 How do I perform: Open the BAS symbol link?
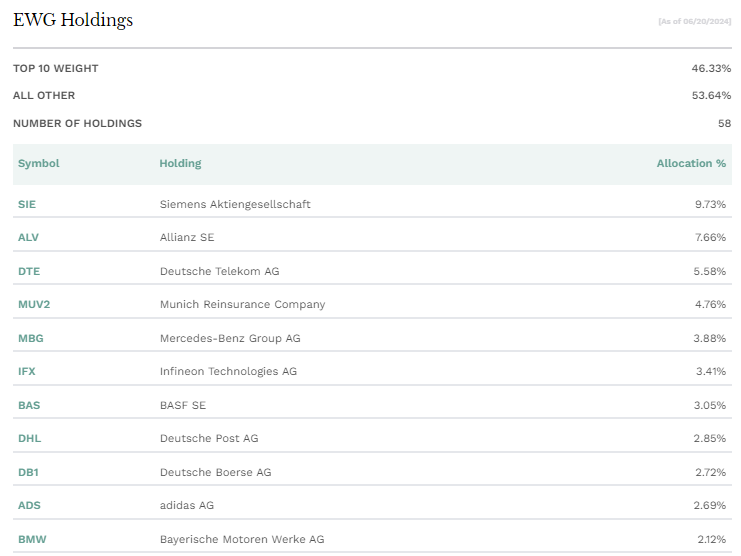pyautogui.click(x=29, y=405)
